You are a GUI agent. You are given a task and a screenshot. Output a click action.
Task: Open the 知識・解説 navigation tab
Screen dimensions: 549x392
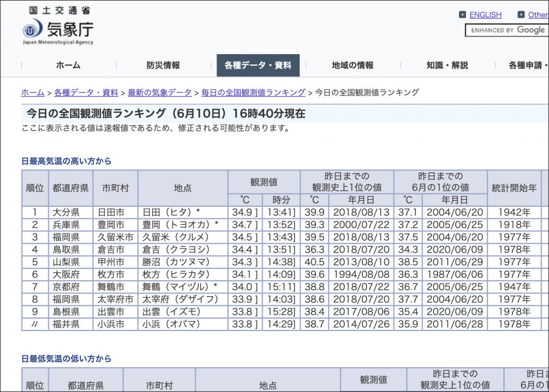click(447, 65)
